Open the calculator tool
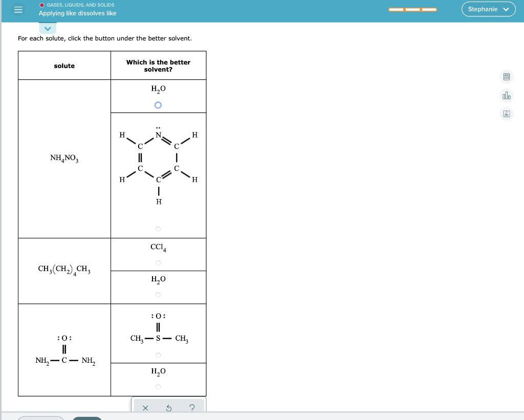Image resolution: width=524 pixels, height=420 pixels. click(506, 77)
